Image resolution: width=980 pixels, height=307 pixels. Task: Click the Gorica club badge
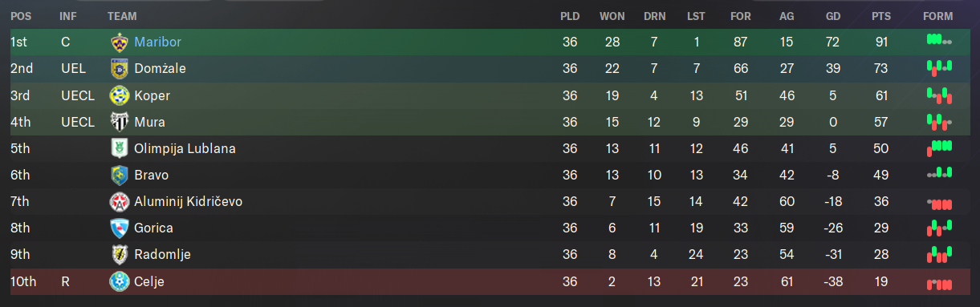[120, 228]
